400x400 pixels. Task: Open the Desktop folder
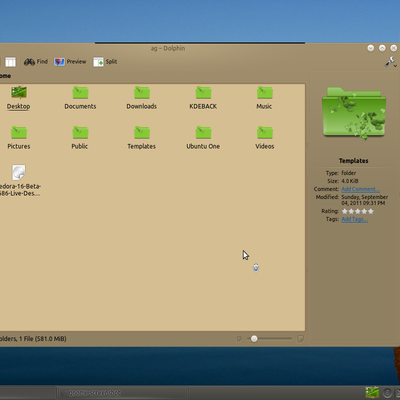click(x=19, y=98)
